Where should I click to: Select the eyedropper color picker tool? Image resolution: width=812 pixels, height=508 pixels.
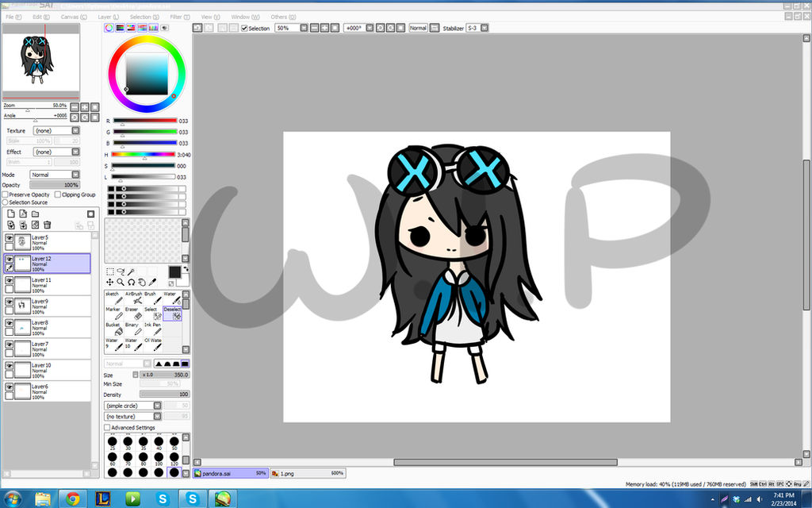152,282
